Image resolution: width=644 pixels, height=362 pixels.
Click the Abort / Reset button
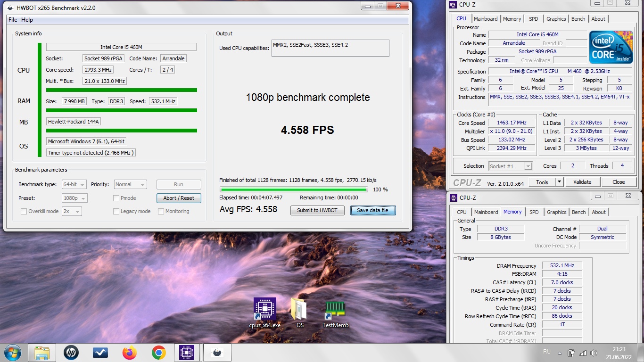(x=179, y=198)
